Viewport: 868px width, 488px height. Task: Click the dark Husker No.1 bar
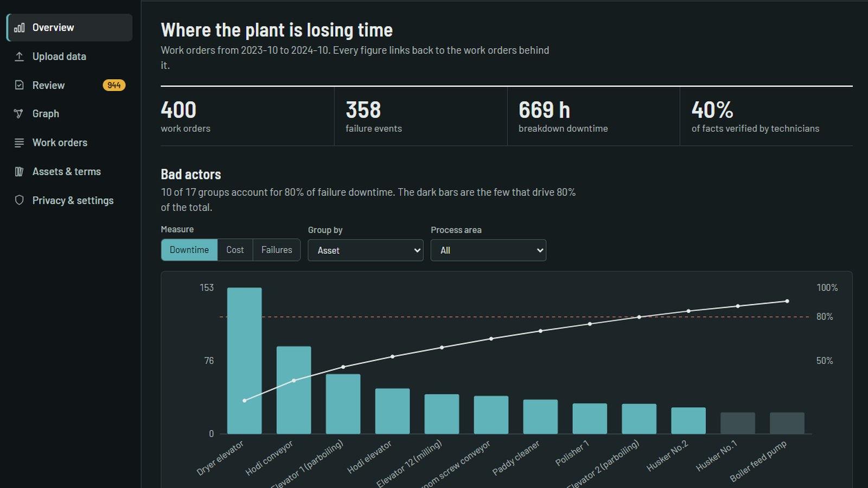(x=738, y=423)
